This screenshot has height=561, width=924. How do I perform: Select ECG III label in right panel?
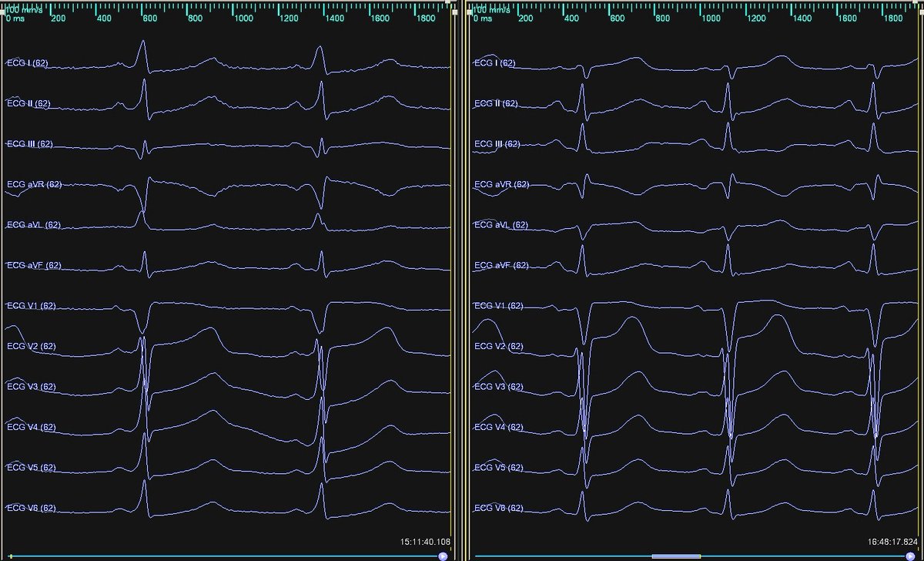(497, 144)
